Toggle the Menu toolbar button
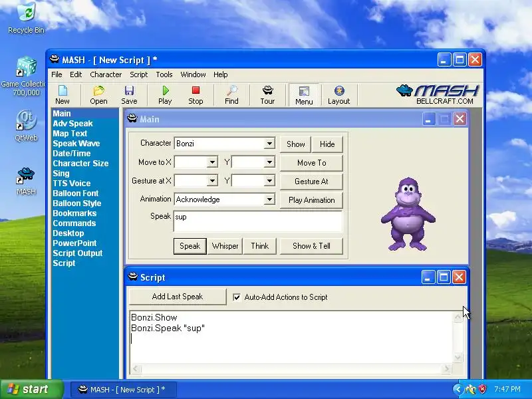 [x=304, y=95]
